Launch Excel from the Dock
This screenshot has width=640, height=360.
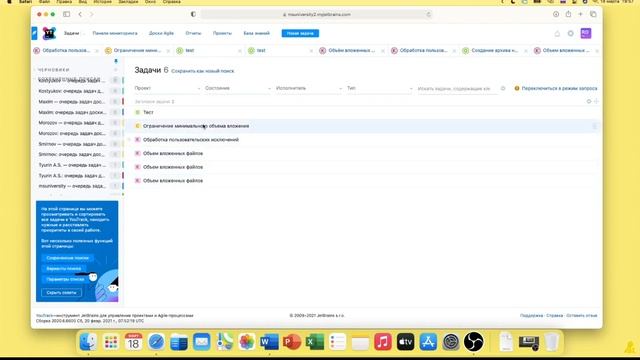pyautogui.click(x=315, y=342)
